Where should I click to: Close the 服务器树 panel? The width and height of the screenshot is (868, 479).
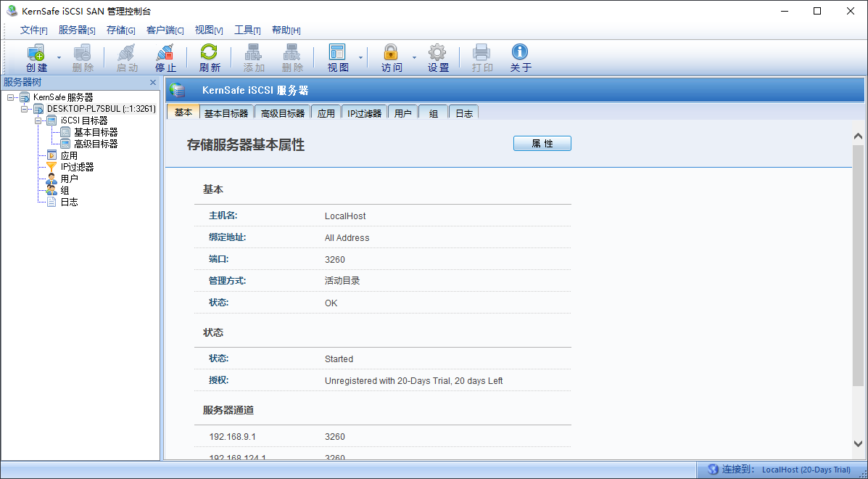(x=153, y=83)
